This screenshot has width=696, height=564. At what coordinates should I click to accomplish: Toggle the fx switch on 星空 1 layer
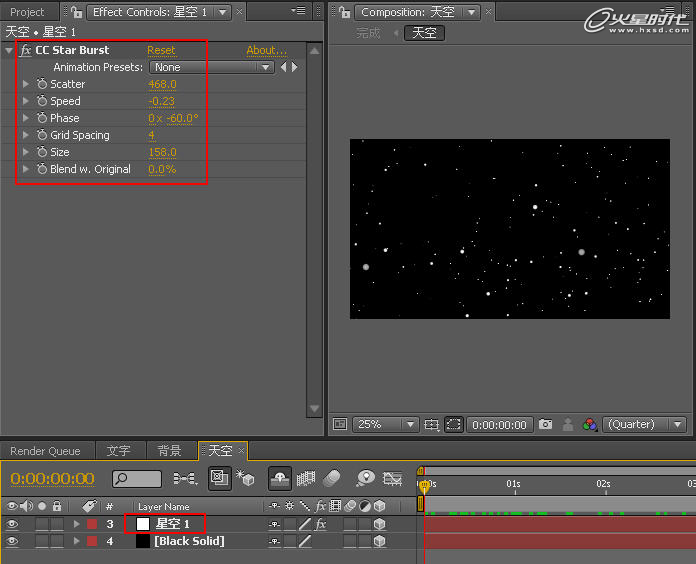[x=320, y=524]
